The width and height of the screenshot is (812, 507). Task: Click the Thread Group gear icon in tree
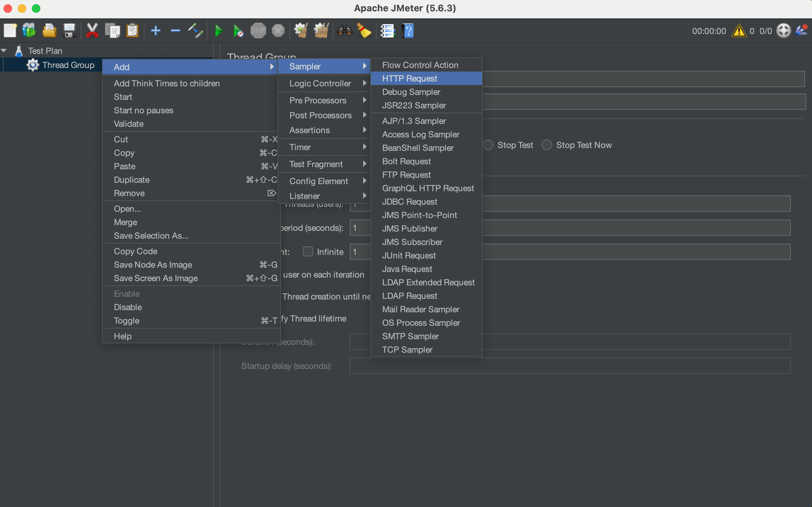click(x=33, y=65)
